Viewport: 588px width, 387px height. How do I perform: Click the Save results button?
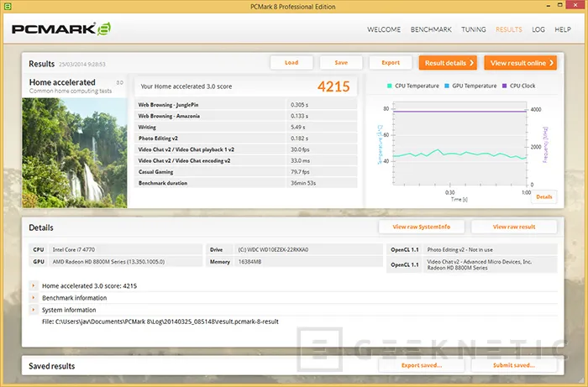click(x=341, y=63)
